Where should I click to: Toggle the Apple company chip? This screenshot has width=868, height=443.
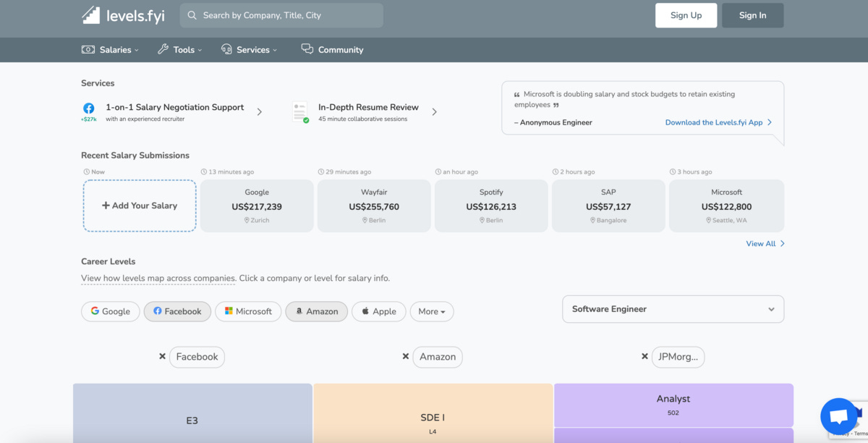[x=379, y=311]
